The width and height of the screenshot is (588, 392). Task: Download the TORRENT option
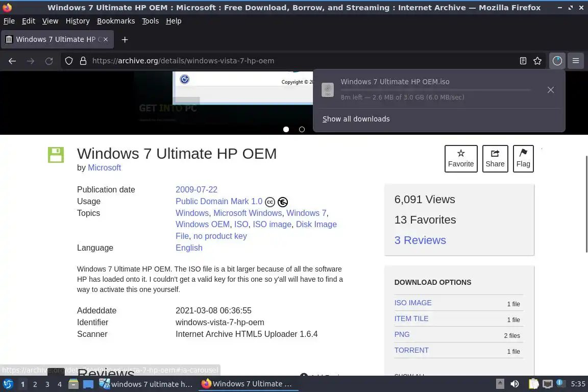point(411,350)
